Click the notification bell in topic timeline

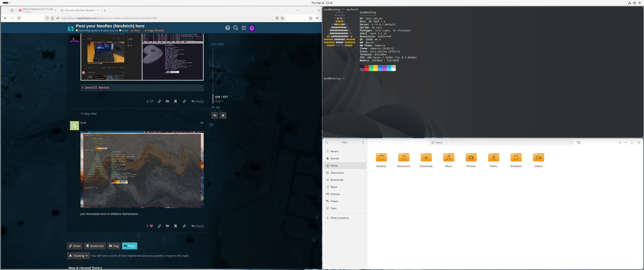point(223,116)
